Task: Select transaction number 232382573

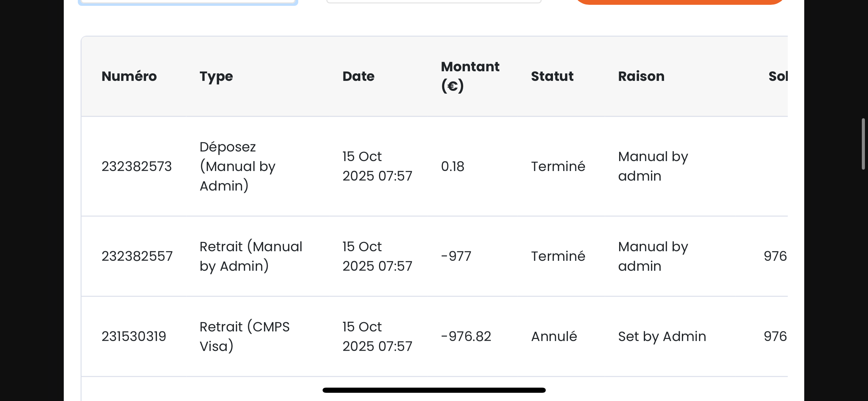Action: point(136,167)
